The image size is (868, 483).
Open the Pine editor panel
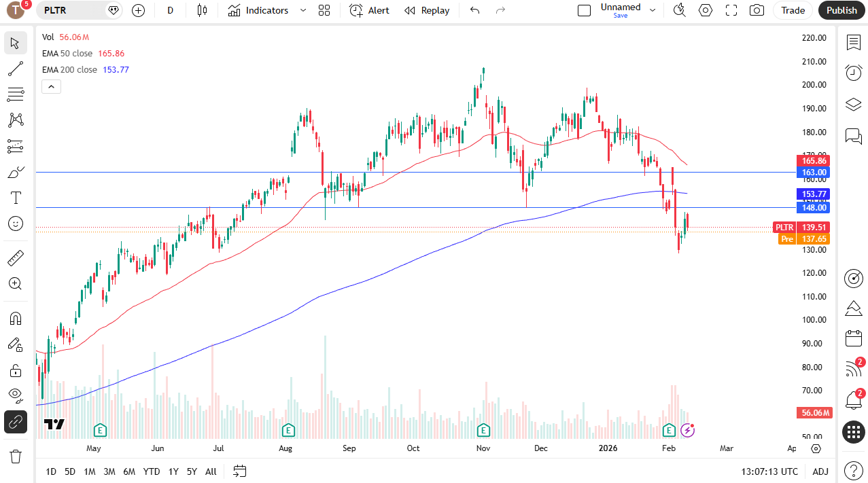click(x=854, y=308)
